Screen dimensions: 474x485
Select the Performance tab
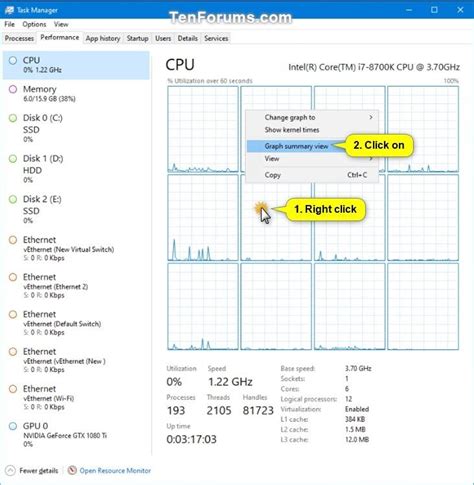(x=60, y=37)
